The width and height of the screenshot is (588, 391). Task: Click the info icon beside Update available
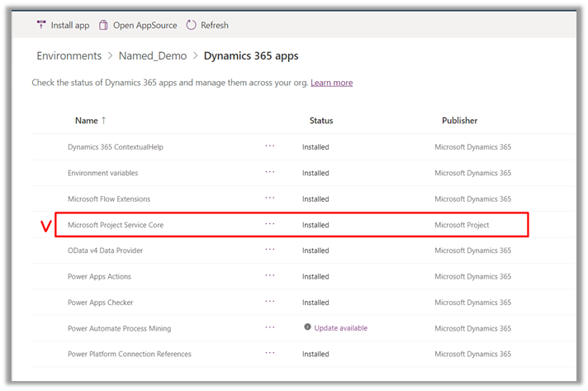click(x=307, y=327)
